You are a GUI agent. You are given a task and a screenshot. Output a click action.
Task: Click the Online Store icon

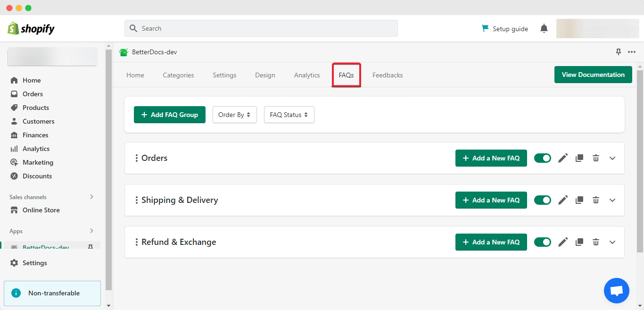[14, 210]
